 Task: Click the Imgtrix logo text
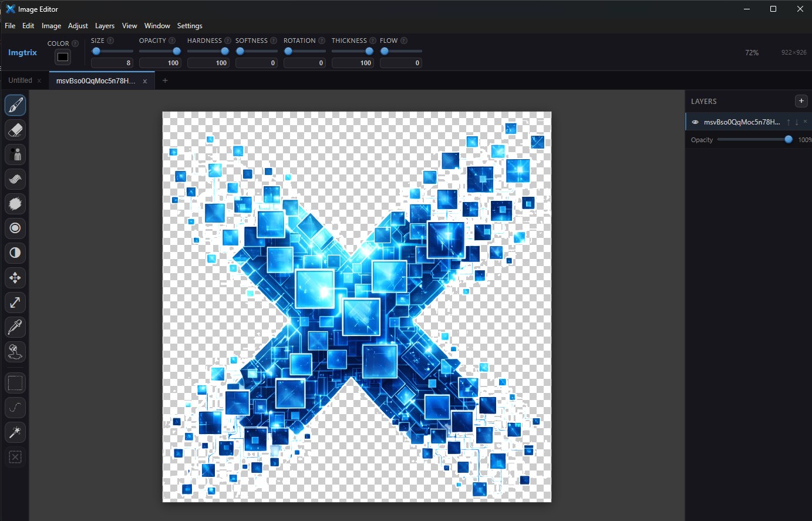coord(22,52)
